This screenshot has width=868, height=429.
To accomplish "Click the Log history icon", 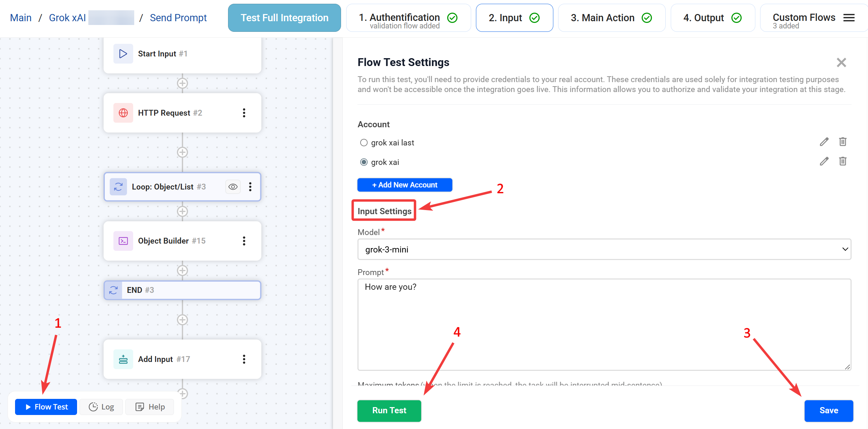I will [x=93, y=407].
